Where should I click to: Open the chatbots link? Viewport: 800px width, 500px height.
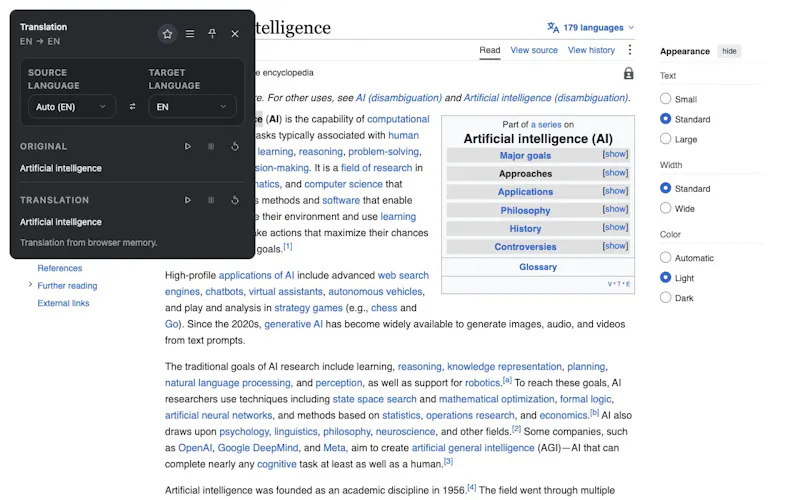(224, 291)
